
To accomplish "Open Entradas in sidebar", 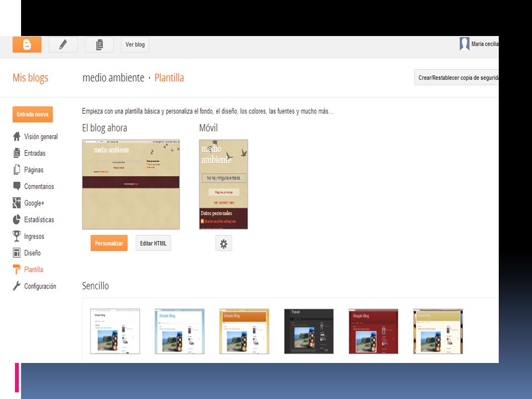I will [34, 154].
